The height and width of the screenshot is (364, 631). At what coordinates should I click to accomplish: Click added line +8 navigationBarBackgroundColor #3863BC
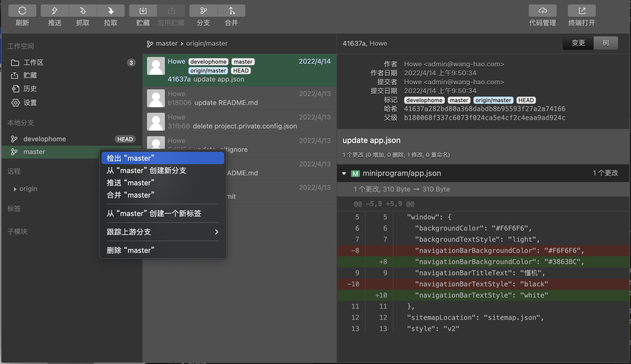[x=483, y=262]
